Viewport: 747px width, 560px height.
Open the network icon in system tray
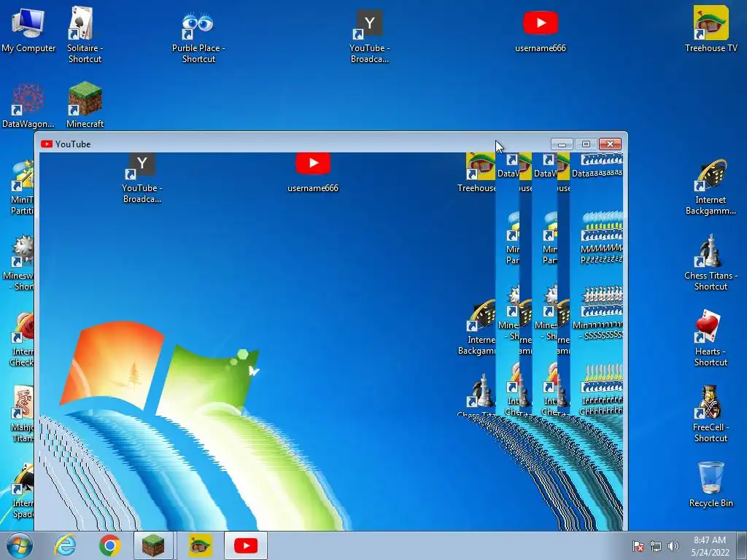pos(656,546)
